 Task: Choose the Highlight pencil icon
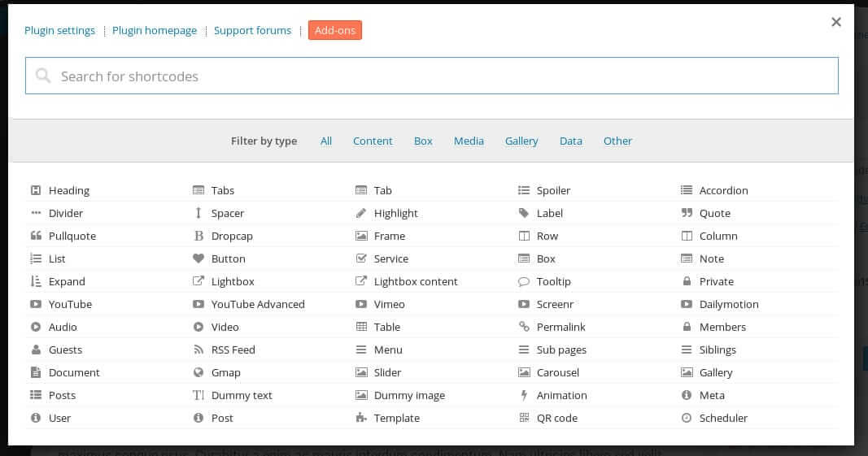pyautogui.click(x=361, y=213)
